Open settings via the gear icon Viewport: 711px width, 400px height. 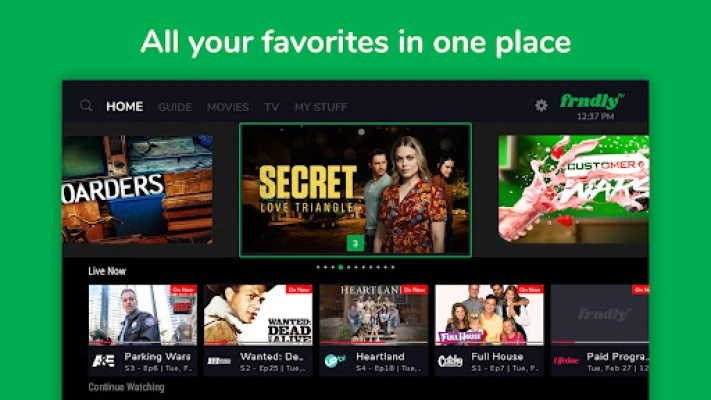(541, 106)
